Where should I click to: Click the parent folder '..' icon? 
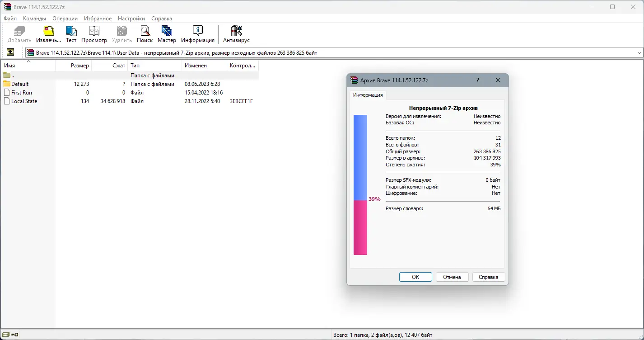click(7, 75)
